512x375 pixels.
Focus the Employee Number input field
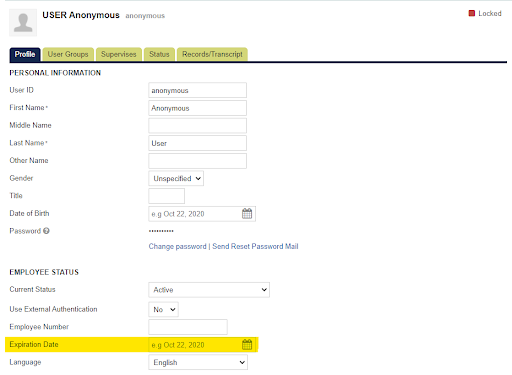[x=188, y=327]
